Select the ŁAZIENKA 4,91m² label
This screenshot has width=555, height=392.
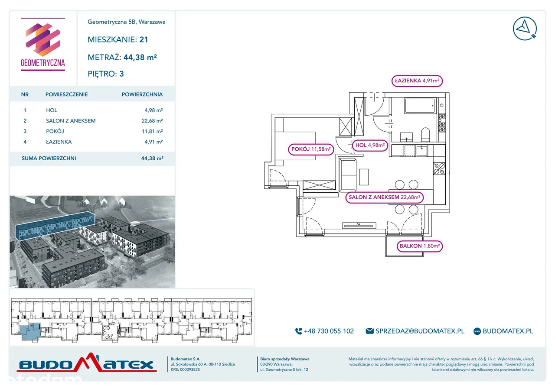click(x=417, y=81)
